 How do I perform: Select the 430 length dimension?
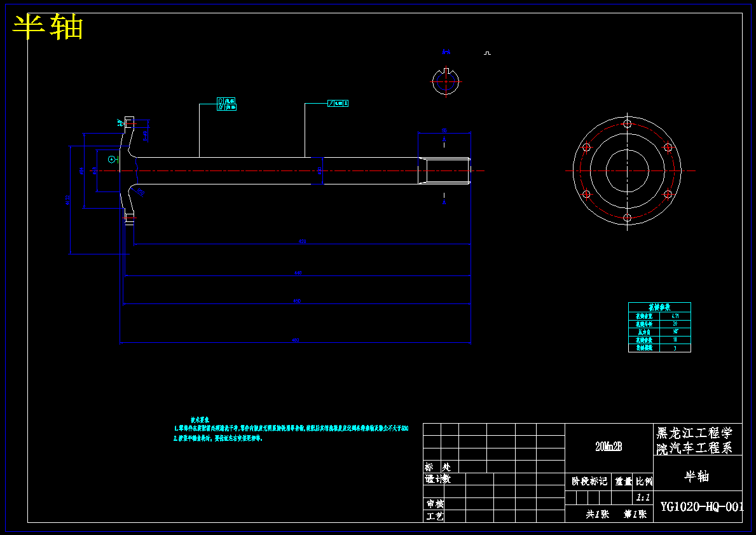pos(302,241)
